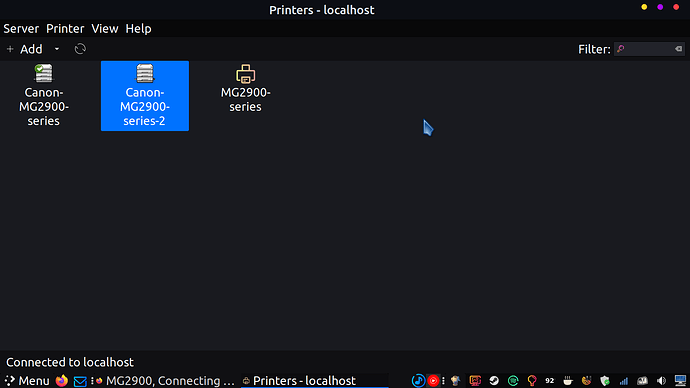Select the Canon-MG2900-series-2 printer

click(145, 95)
